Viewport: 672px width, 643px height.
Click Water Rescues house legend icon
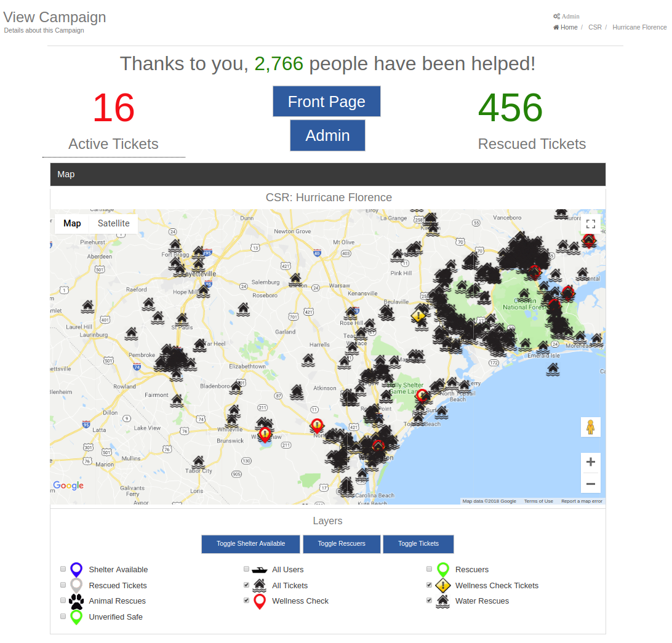point(442,601)
